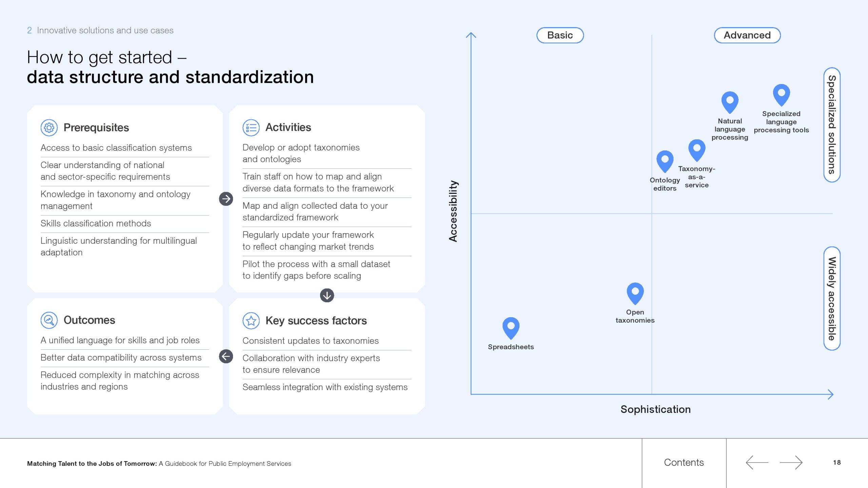Select the Ontology editors pin marker
This screenshot has width=868, height=488.
(665, 161)
